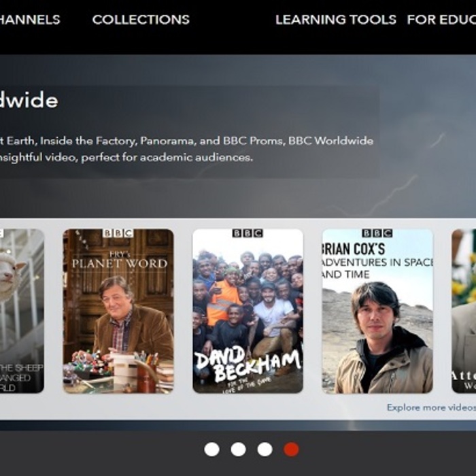Open the Collections menu item
Screen dimensions: 476x476
pyautogui.click(x=141, y=20)
